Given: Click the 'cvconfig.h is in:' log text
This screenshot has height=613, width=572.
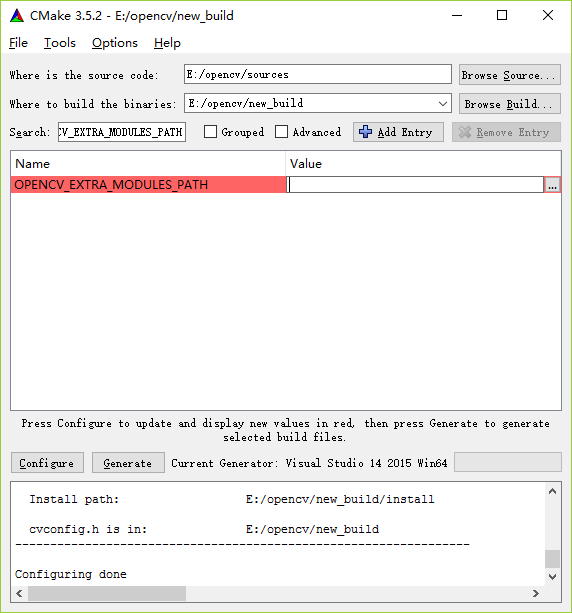Looking at the screenshot, I should point(88,529).
